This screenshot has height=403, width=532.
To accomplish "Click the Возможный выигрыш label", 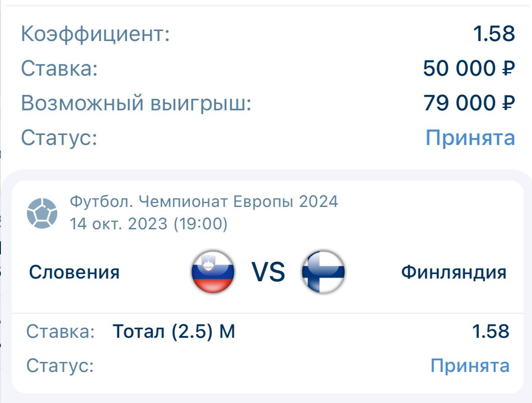I will pyautogui.click(x=136, y=103).
